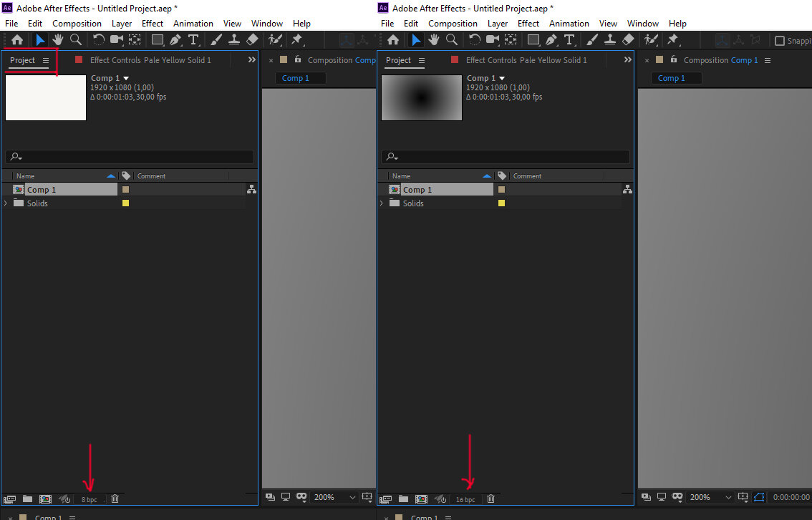The image size is (812, 520).
Task: Select the Pan Behind anchor tool in the left window
Action: click(x=135, y=40)
